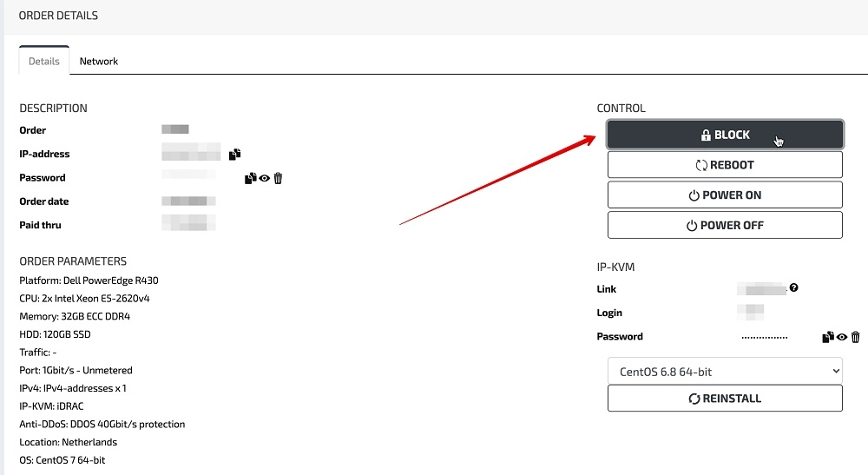Click the help icon beside IP-KVM Link
The image size is (868, 475).
tap(793, 288)
